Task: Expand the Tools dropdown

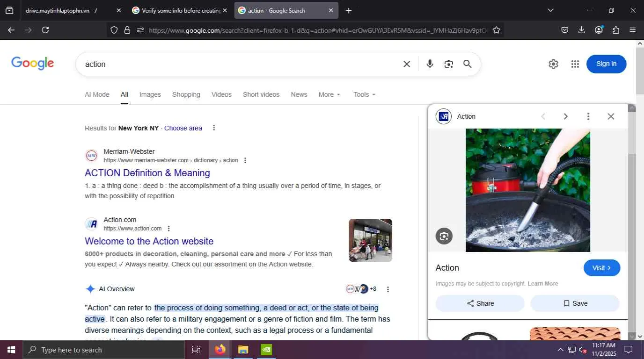Action: (x=365, y=94)
